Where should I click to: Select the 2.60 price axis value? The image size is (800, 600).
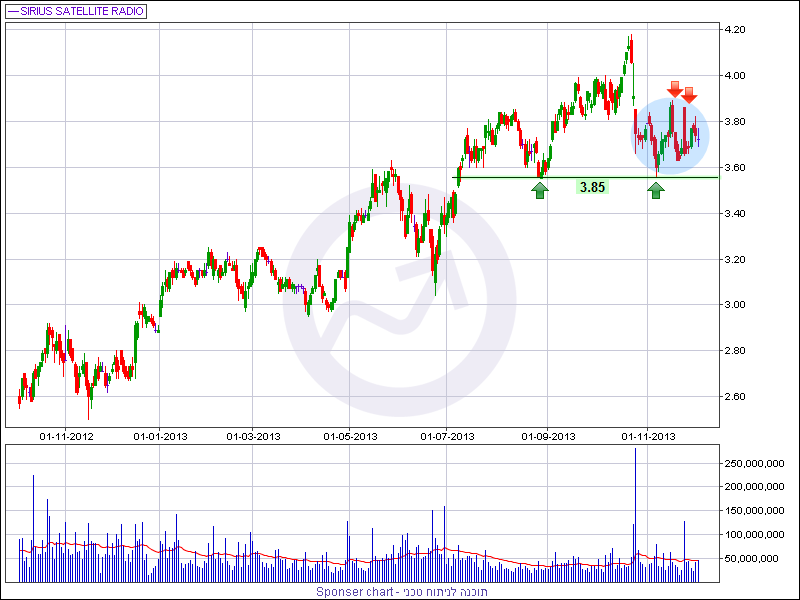[x=735, y=396]
